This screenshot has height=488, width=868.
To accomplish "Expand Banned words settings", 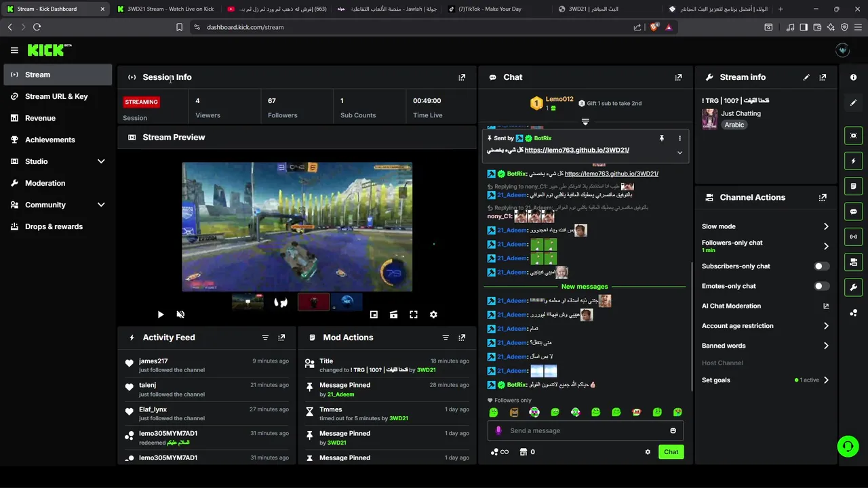I will 826,346.
